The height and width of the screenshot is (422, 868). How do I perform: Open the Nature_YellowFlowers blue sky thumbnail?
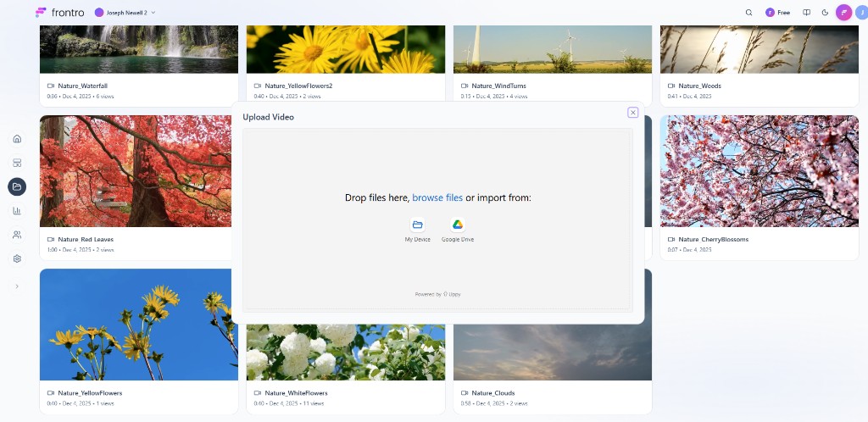click(139, 324)
